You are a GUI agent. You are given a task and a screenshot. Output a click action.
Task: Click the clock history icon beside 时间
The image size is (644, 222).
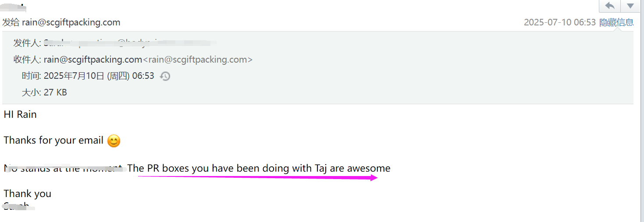tap(165, 76)
